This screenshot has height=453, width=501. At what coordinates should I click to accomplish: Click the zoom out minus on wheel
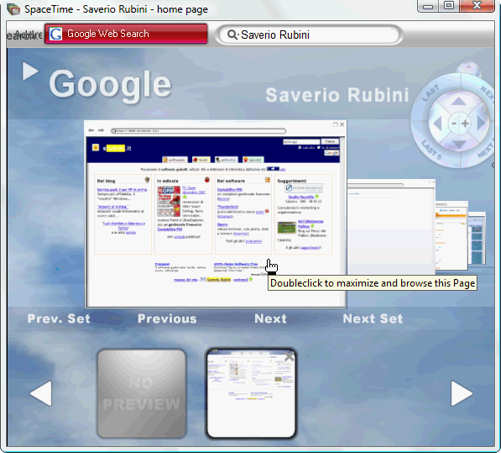pos(454,124)
